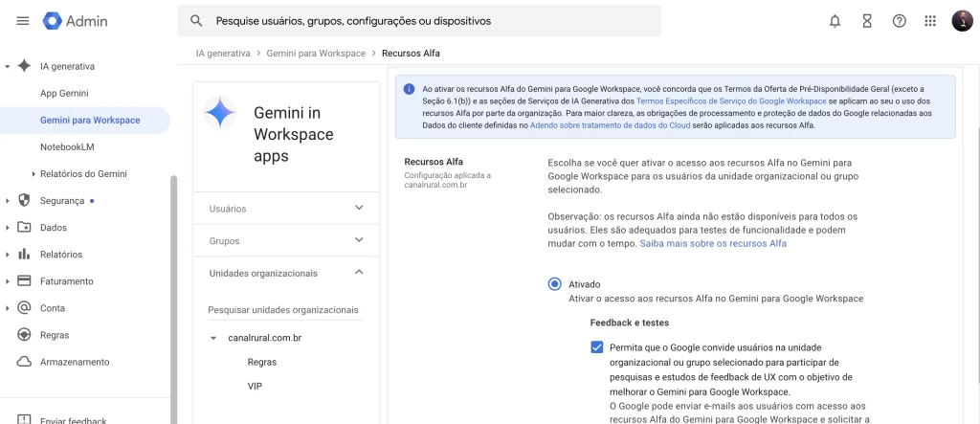980x424 pixels.
Task: Open the Regras sidebar item
Action: coord(55,335)
